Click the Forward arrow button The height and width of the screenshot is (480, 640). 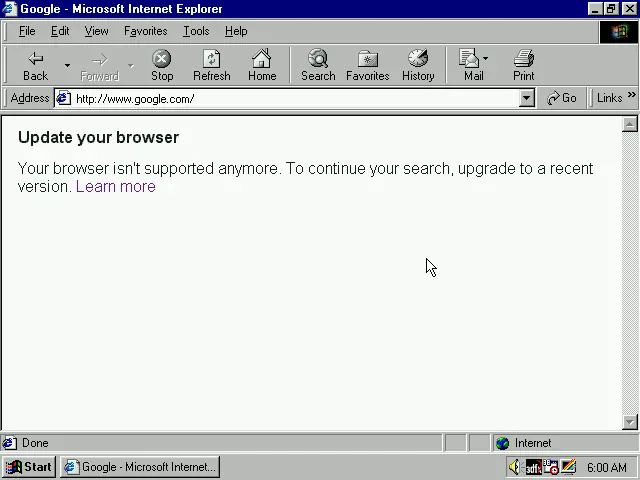click(x=99, y=65)
